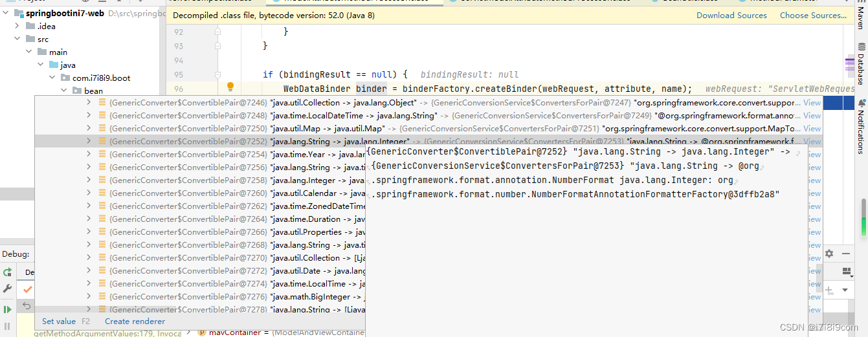Open Maven tool window

861,15
